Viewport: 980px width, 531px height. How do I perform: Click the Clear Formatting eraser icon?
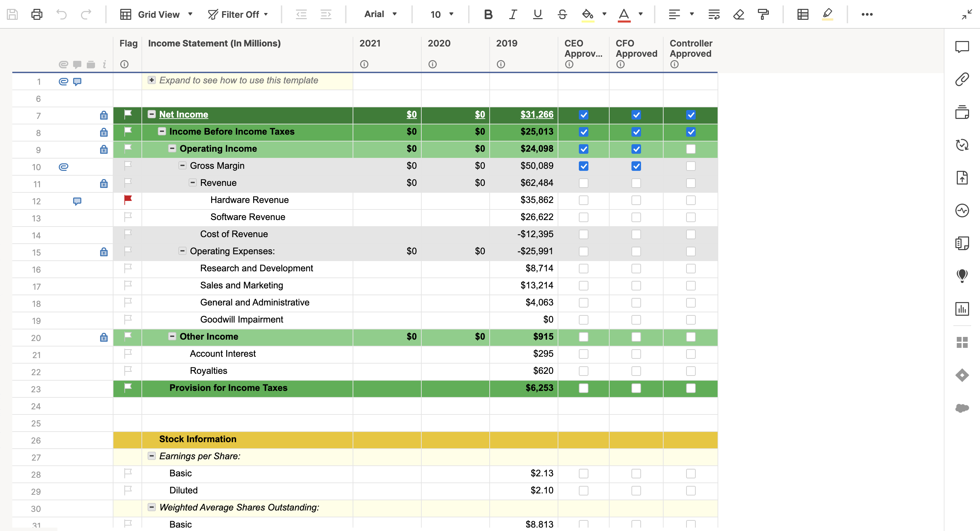point(738,14)
